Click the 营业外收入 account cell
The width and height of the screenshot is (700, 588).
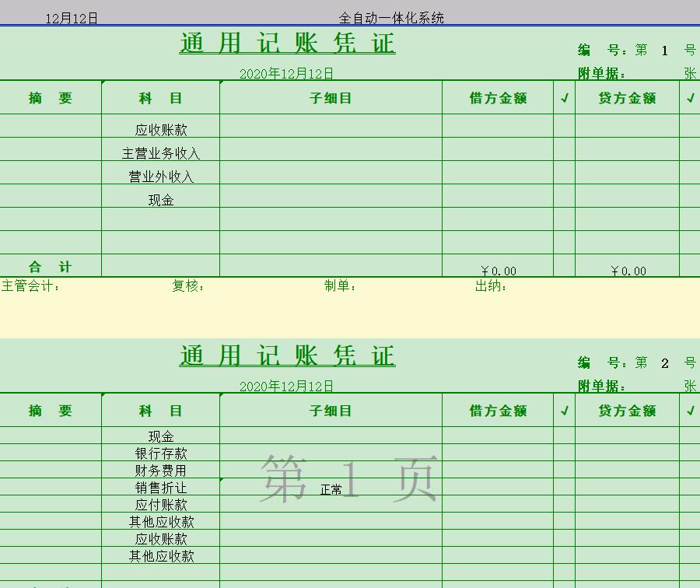pos(159,176)
